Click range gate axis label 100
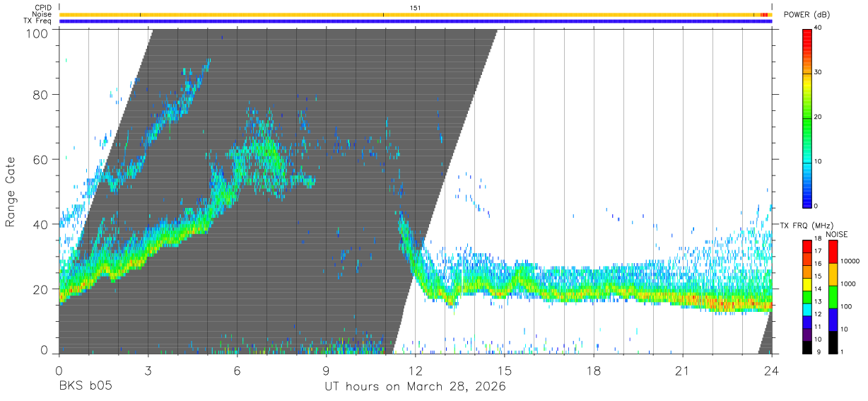The image size is (868, 401). click(39, 33)
